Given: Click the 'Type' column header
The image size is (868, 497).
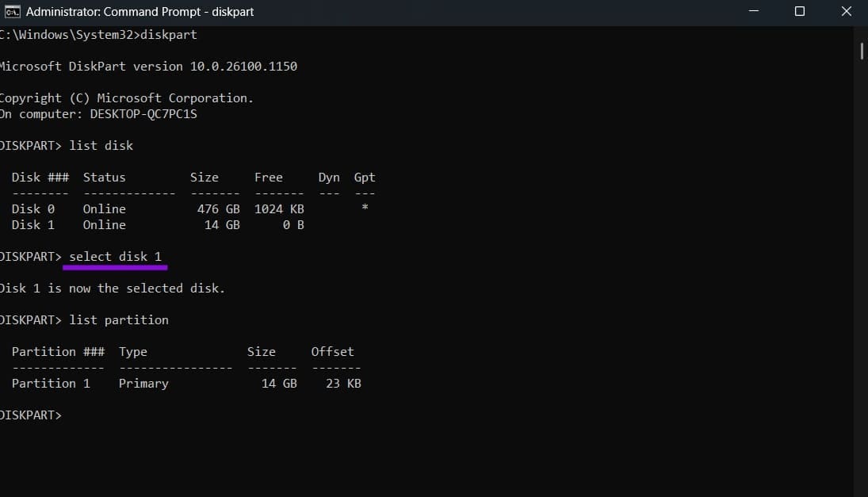Looking at the screenshot, I should pyautogui.click(x=133, y=352).
